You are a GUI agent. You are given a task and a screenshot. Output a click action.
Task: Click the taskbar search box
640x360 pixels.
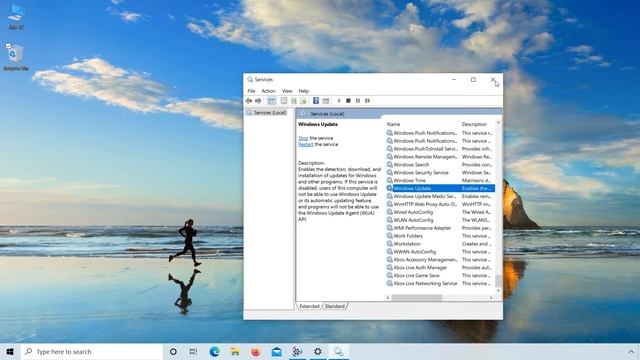tap(92, 351)
